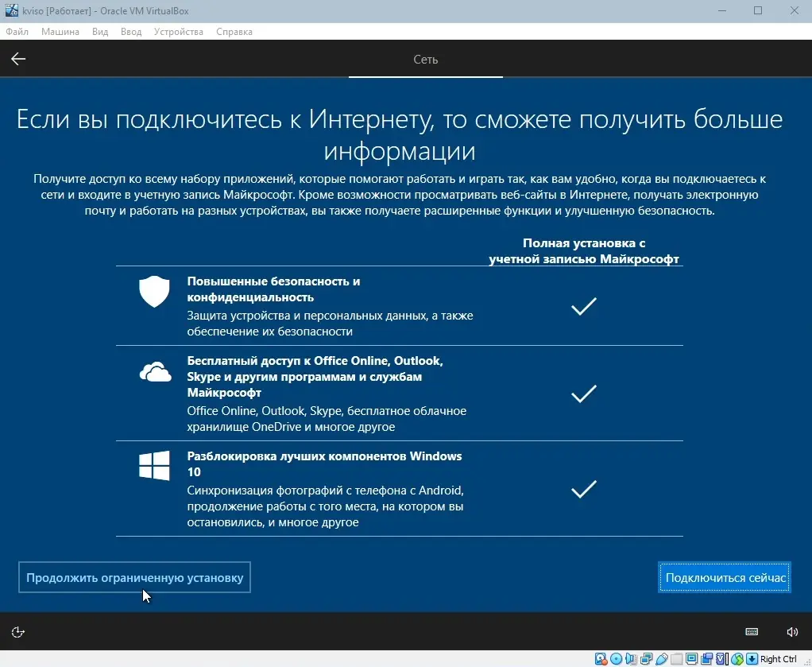Screen dimensions: 812x667
Task: Click the keyboard capture arrow icon
Action: [x=752, y=659]
